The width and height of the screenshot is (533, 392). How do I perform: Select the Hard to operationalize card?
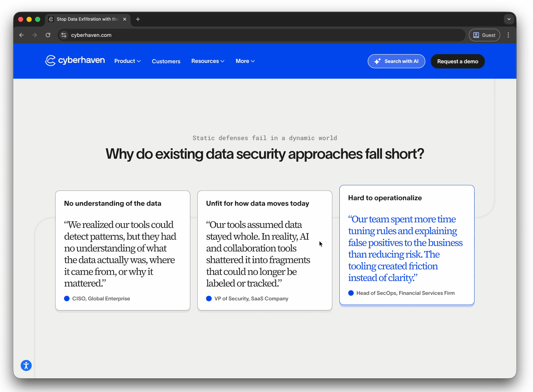(407, 244)
